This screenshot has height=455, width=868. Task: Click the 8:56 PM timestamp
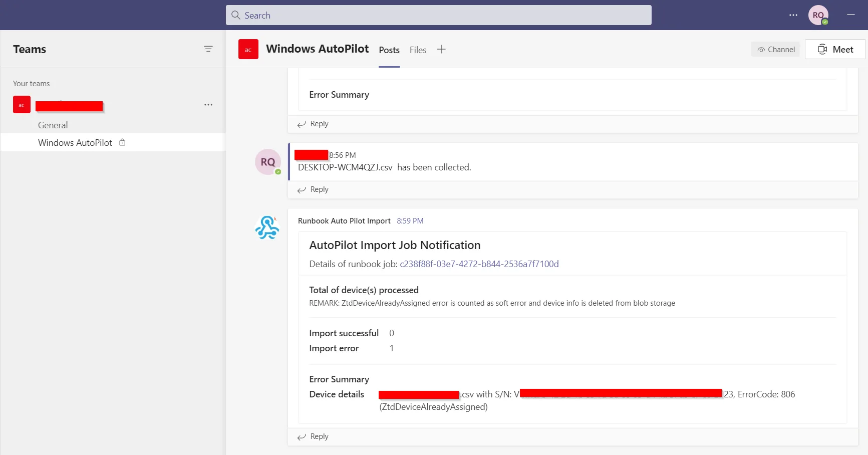[343, 155]
